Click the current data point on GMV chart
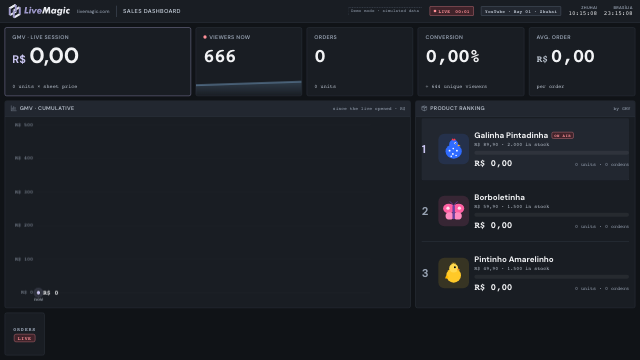Viewport: 640px width, 360px height. click(38, 293)
